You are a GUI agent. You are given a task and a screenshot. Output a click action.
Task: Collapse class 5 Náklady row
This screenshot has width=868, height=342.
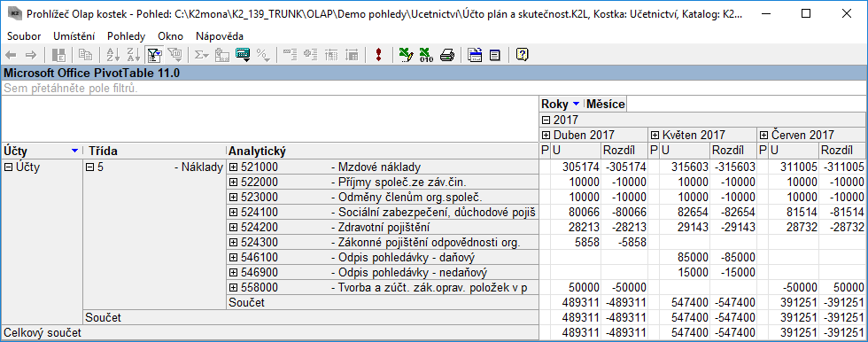(90, 167)
